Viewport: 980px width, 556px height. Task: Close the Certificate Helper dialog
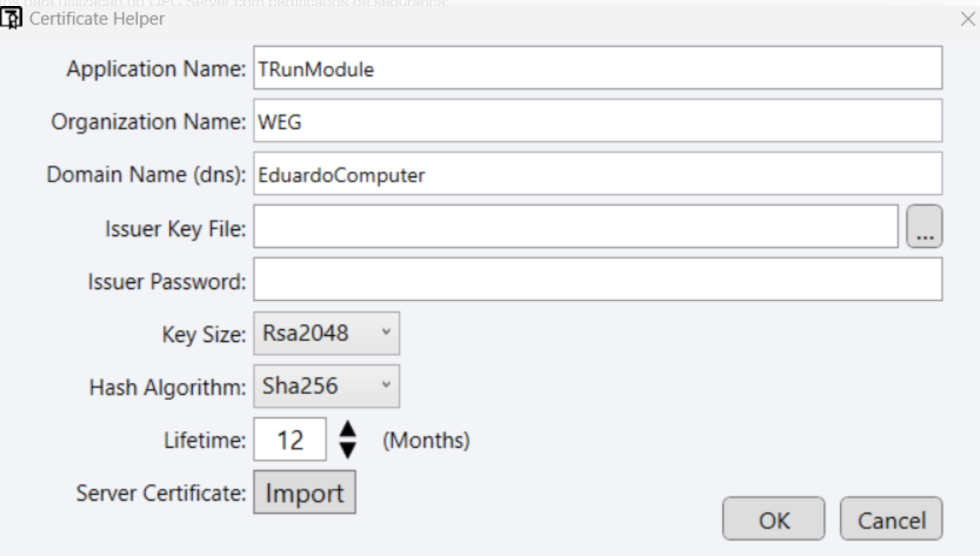coord(968,19)
